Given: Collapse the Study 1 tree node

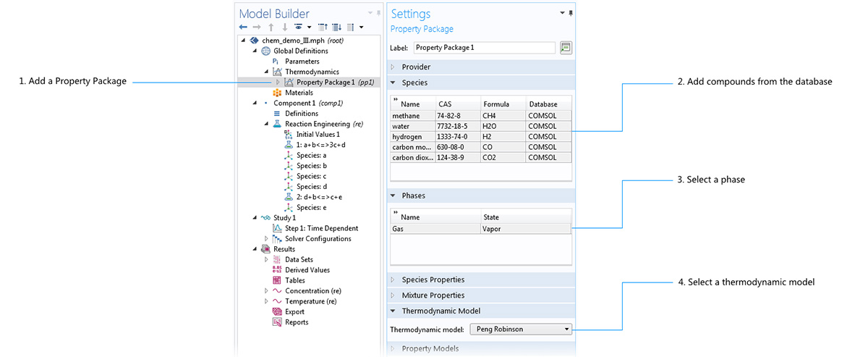Looking at the screenshot, I should tap(255, 218).
